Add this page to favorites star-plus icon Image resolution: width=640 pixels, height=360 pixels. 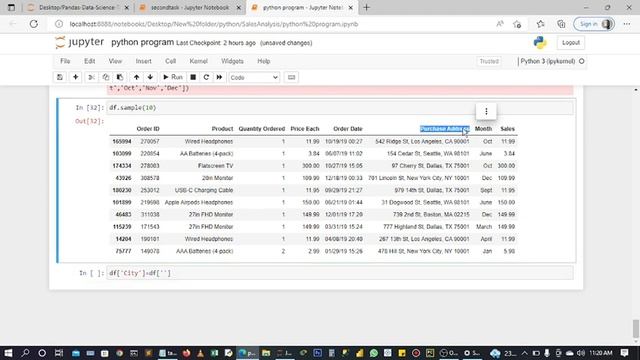pyautogui.click(x=518, y=24)
